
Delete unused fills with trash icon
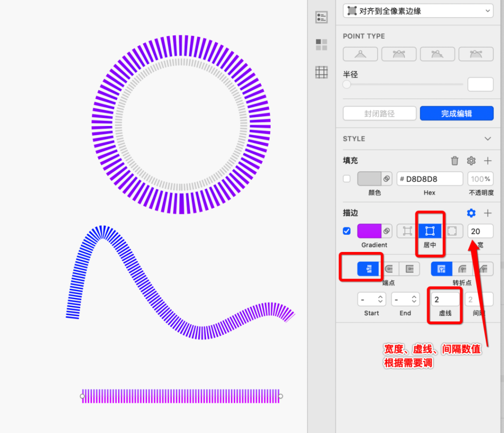[x=454, y=160]
